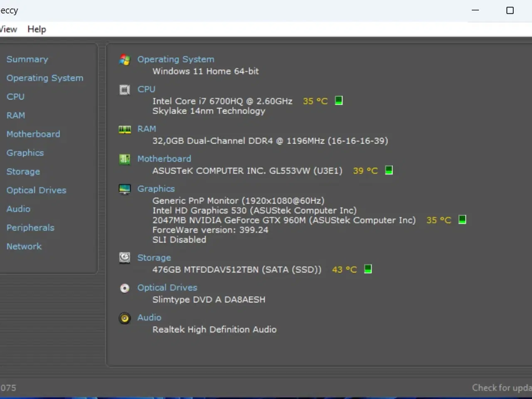
Task: Click the Realtek High Definition Audio text
Action: pos(214,330)
